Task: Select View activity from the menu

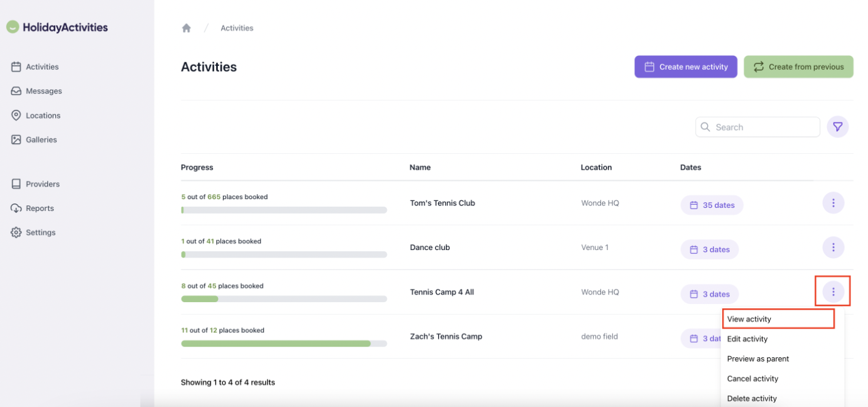Action: [749, 319]
